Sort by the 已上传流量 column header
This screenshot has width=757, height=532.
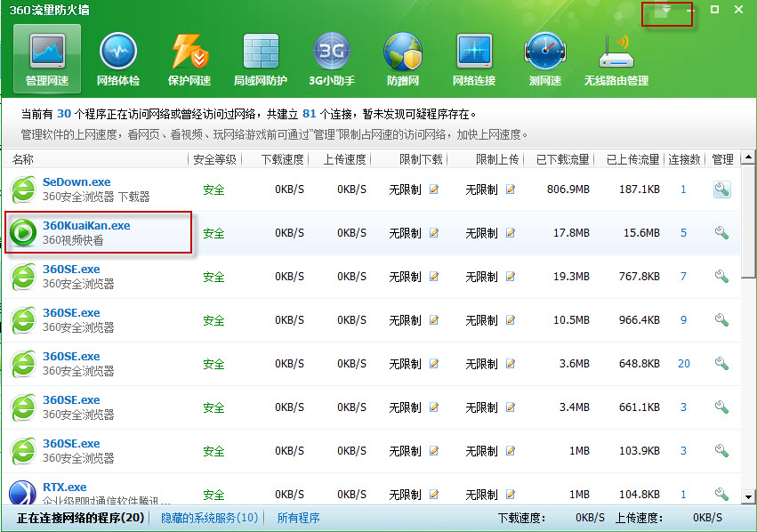633,159
